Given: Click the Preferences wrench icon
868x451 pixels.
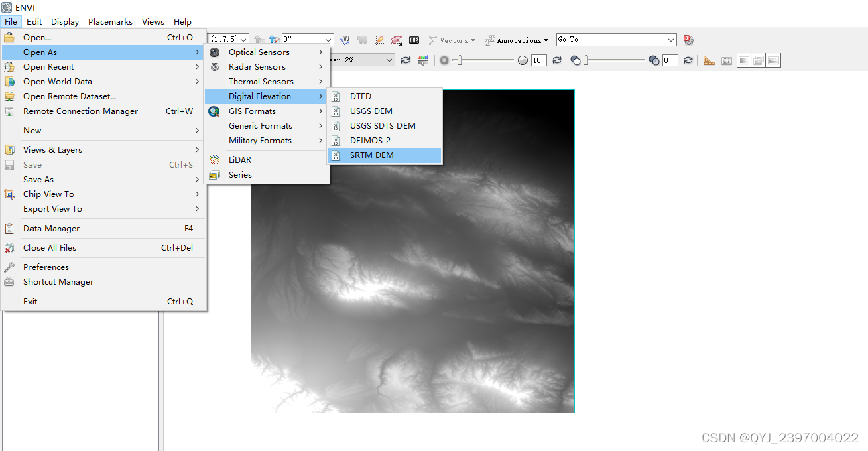Looking at the screenshot, I should [9, 267].
